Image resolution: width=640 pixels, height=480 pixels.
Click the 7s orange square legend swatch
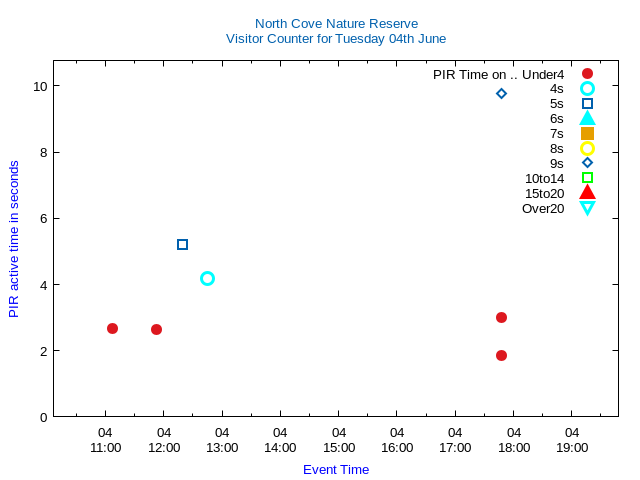click(587, 133)
